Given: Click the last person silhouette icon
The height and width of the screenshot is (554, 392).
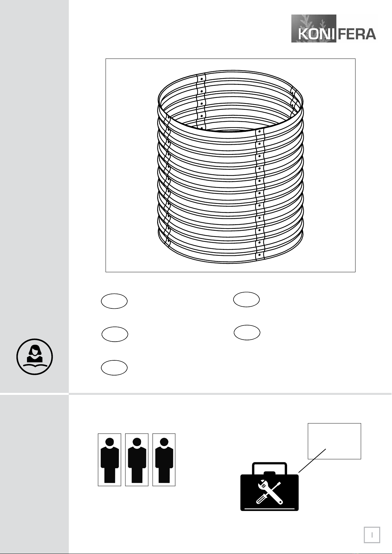Looking at the screenshot, I should pos(164,460).
